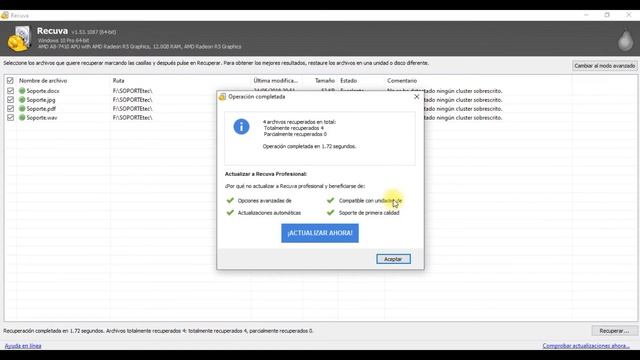Click the Recuperación completada status bar text

tap(158, 331)
